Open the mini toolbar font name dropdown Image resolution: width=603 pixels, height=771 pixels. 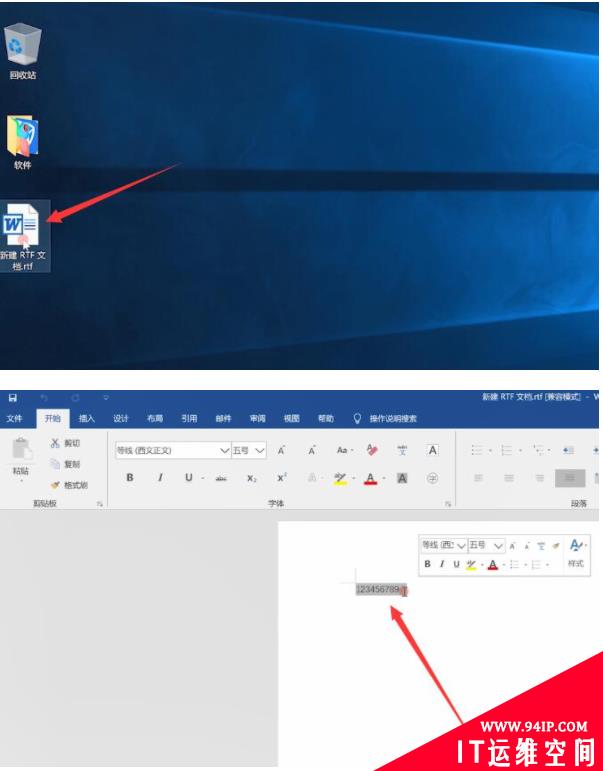tap(461, 545)
